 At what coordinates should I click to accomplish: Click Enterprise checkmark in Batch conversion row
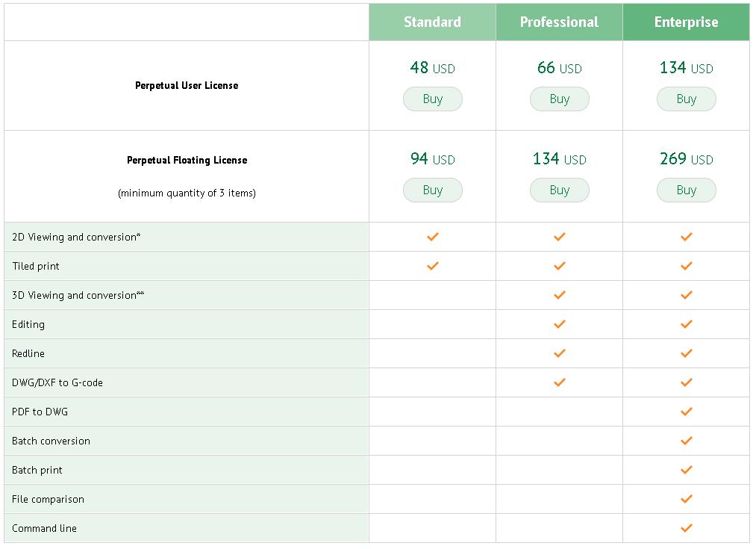[x=687, y=441]
